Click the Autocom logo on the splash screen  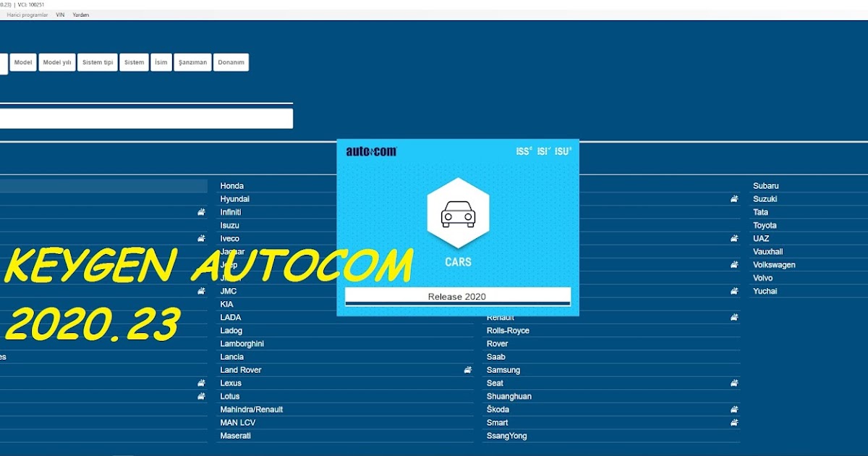pyautogui.click(x=371, y=151)
